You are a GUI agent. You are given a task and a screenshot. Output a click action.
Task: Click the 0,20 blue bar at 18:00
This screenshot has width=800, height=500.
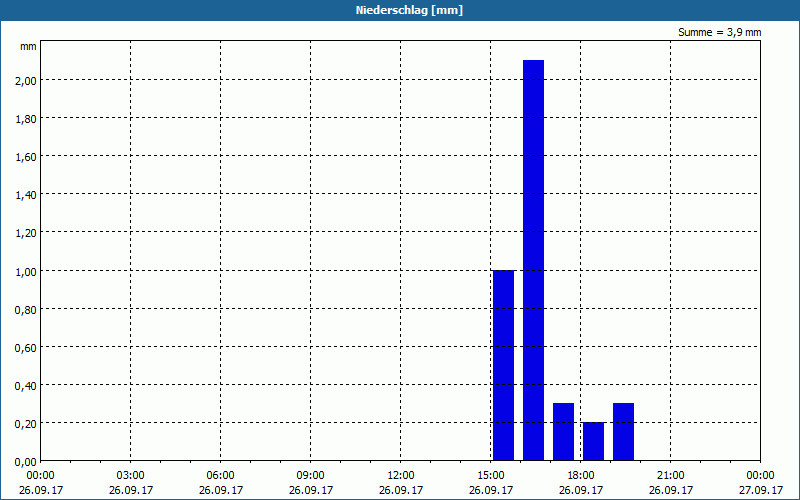tap(593, 441)
